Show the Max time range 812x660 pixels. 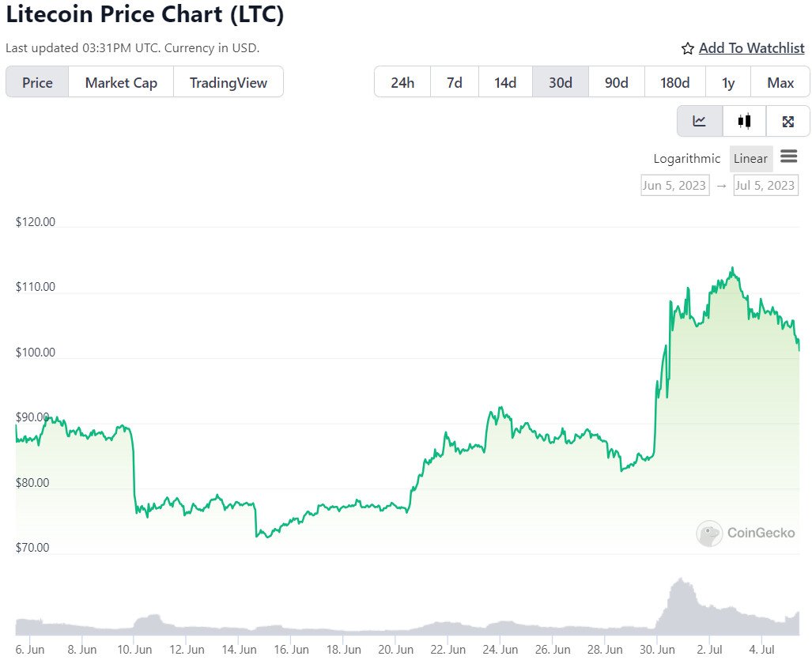coord(780,82)
